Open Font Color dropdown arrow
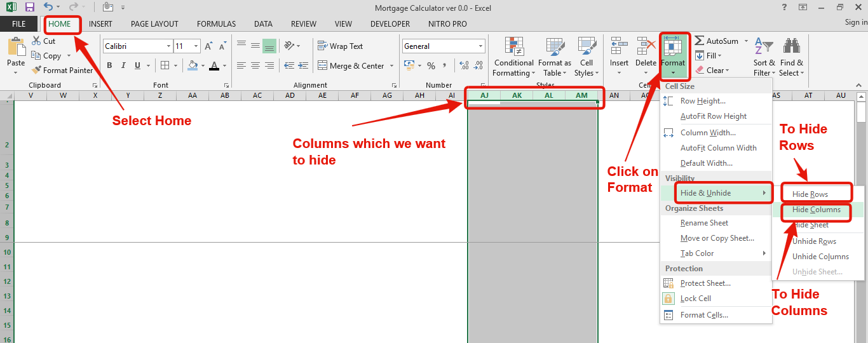This screenshot has height=343, width=868. click(x=225, y=65)
